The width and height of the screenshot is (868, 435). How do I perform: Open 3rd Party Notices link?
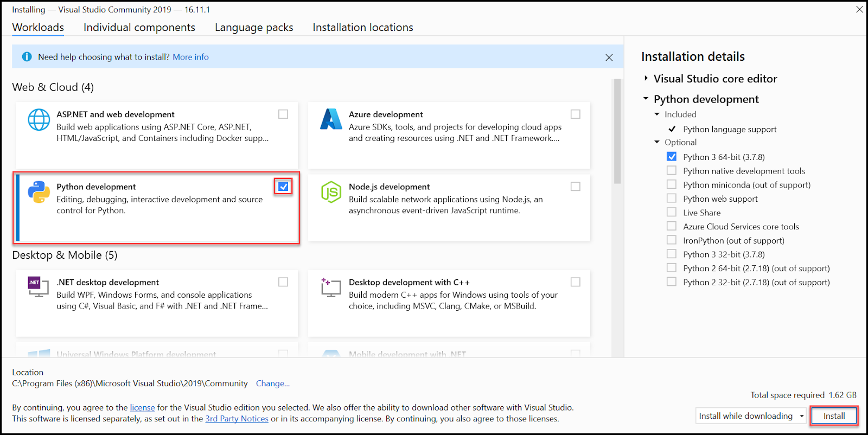(237, 419)
